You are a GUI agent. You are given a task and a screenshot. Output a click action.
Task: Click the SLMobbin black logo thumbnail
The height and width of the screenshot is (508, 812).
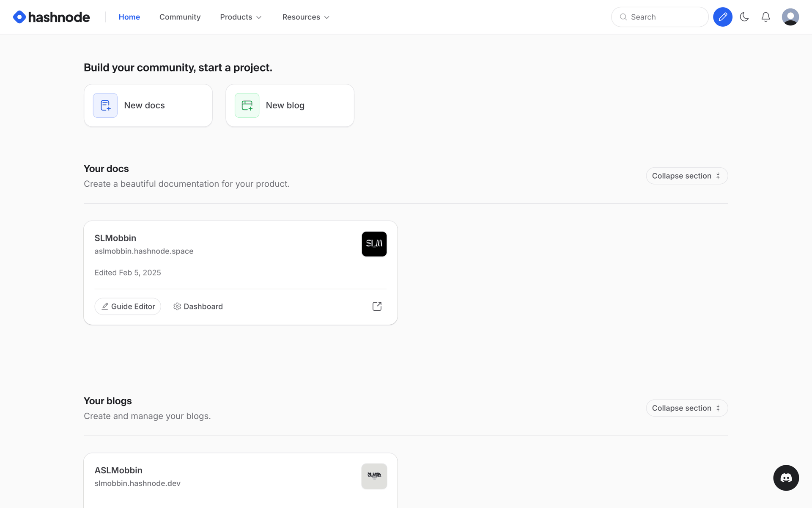coord(374,244)
